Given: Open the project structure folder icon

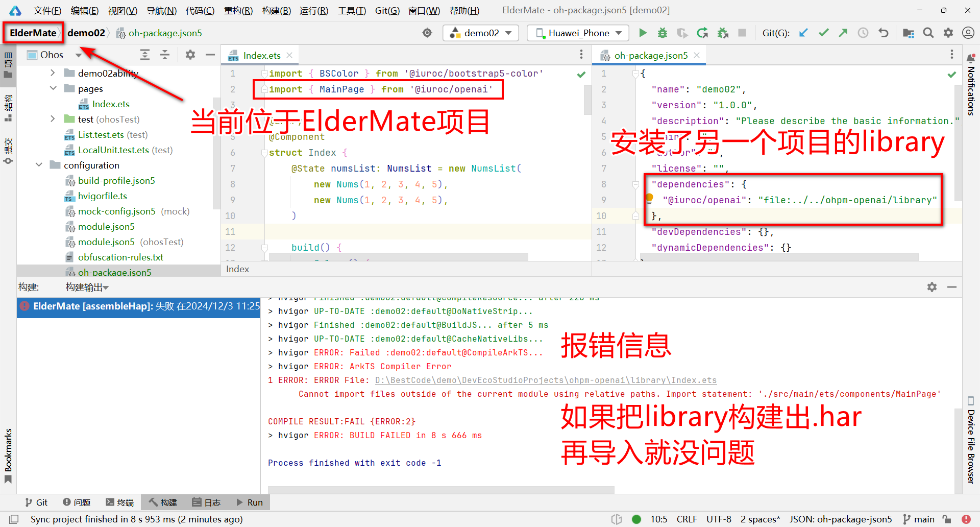Looking at the screenshot, I should (909, 33).
